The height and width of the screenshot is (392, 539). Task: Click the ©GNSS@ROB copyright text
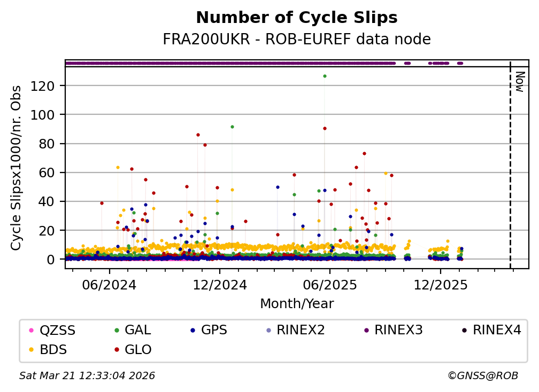[x=482, y=376]
